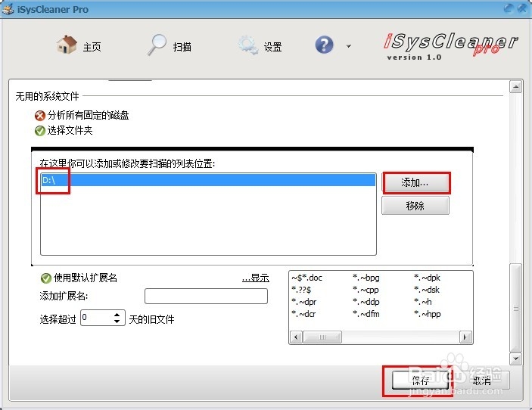
Task: Toggle 分析所有固定的磁盘 option
Action: point(82,115)
